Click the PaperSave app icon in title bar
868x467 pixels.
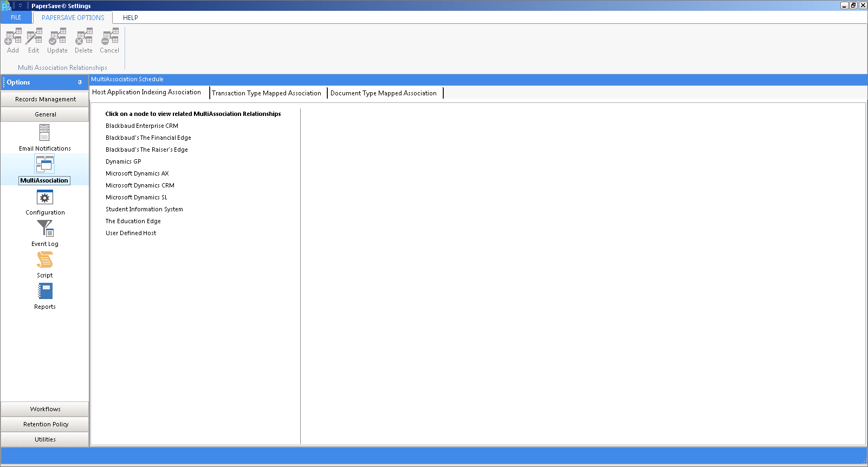click(x=7, y=5)
